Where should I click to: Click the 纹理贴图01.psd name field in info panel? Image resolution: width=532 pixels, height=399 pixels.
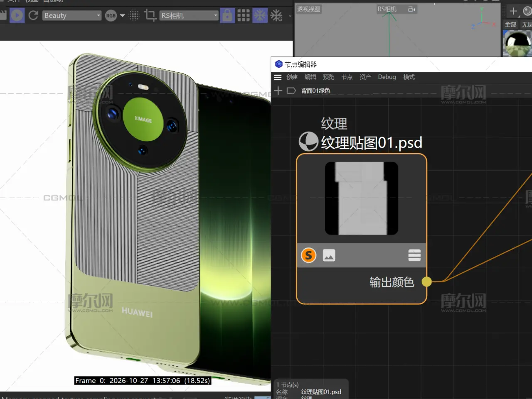tap(321, 392)
